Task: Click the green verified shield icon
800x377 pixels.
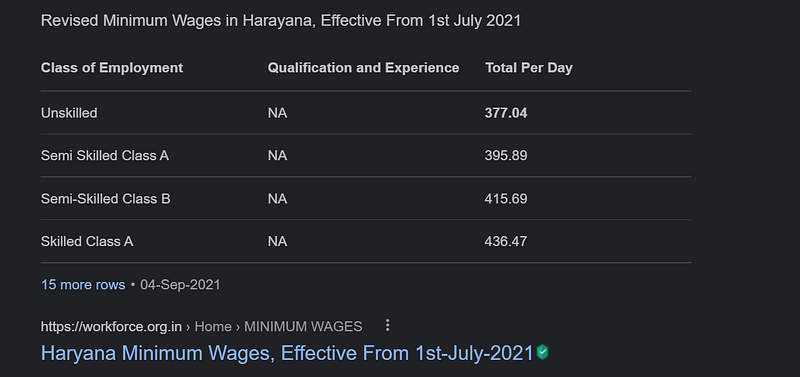Action: [542, 353]
